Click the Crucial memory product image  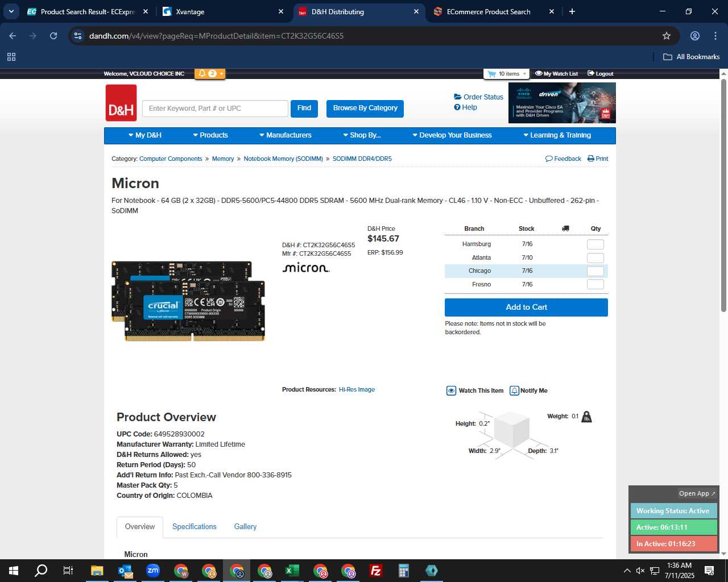pos(188,301)
